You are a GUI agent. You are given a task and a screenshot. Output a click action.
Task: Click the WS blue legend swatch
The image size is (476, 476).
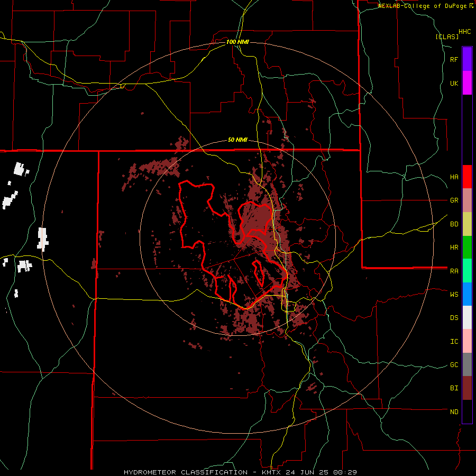point(467,294)
